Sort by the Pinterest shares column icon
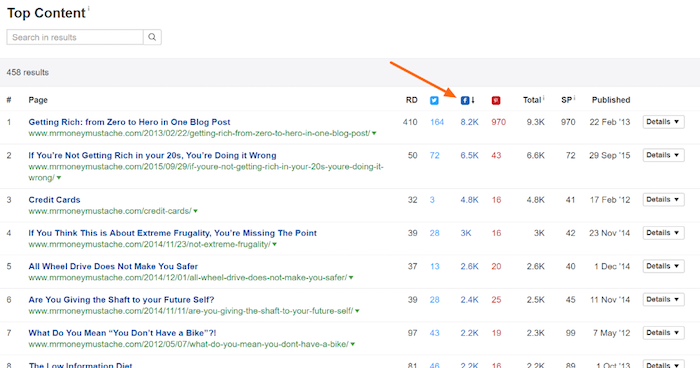 tap(496, 100)
